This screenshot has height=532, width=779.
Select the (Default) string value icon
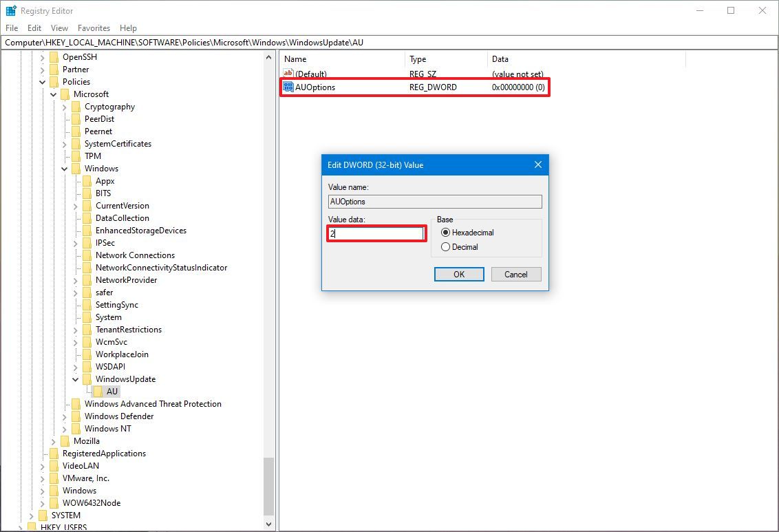(x=288, y=74)
